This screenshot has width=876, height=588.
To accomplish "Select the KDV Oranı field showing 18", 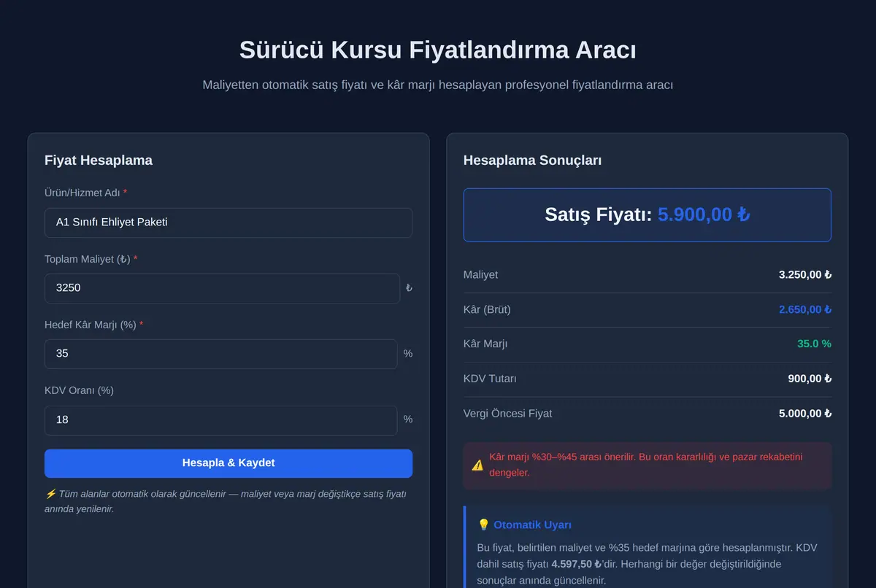I will [x=220, y=420].
